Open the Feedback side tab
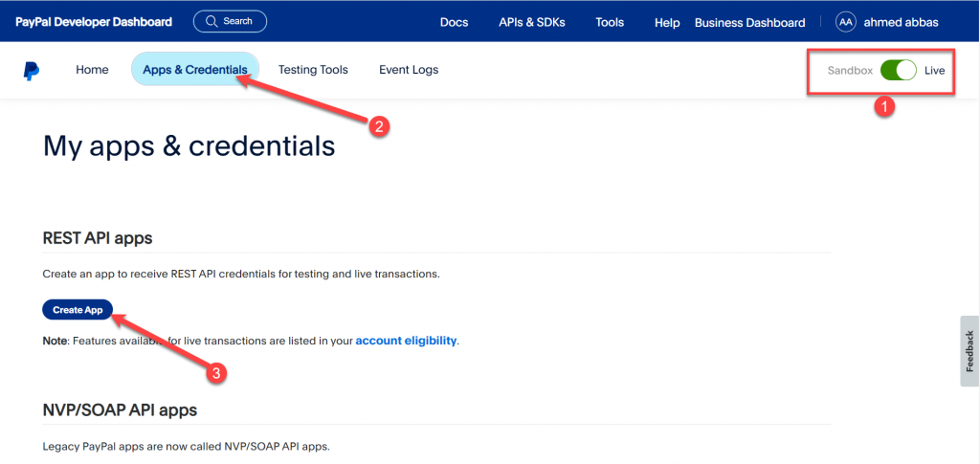 click(x=969, y=351)
